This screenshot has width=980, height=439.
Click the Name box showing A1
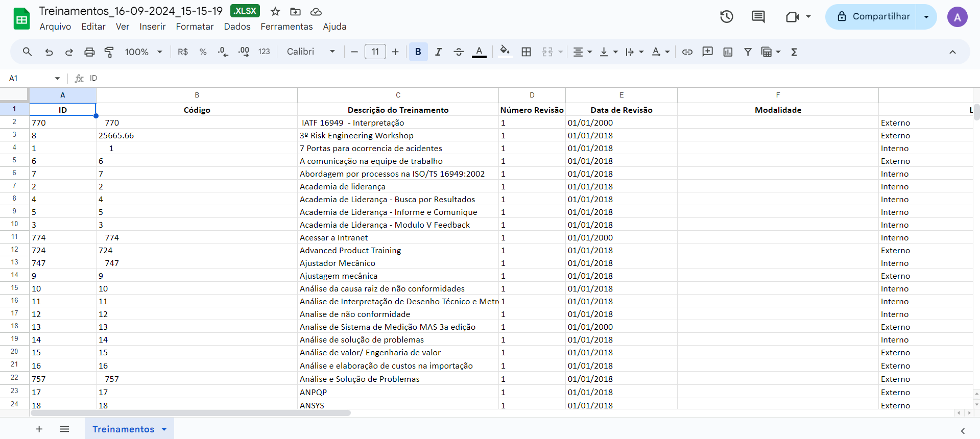(x=34, y=78)
